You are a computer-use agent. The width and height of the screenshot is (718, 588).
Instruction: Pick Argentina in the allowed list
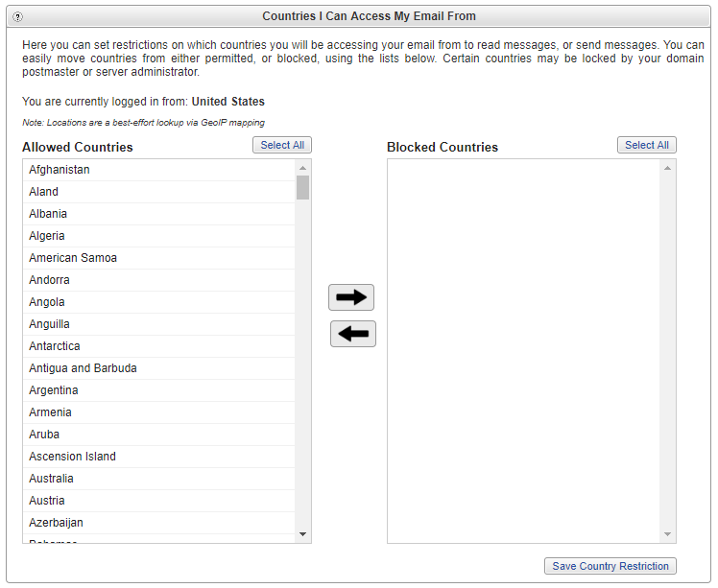[x=159, y=390]
